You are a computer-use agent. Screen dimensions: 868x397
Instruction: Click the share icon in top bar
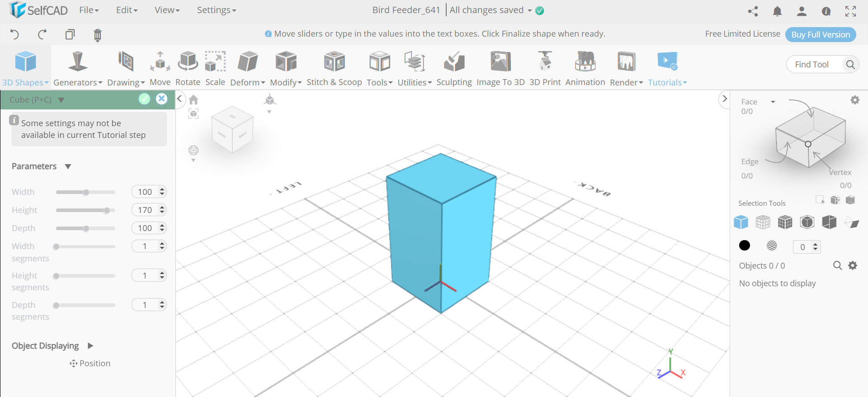coord(753,11)
